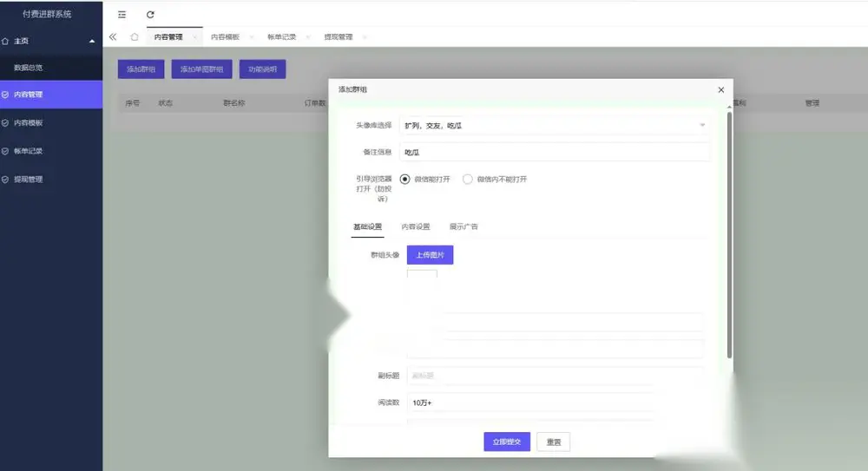This screenshot has height=471, width=868.
Task: Click the dialog's vertical scrollbar
Action: (730, 235)
